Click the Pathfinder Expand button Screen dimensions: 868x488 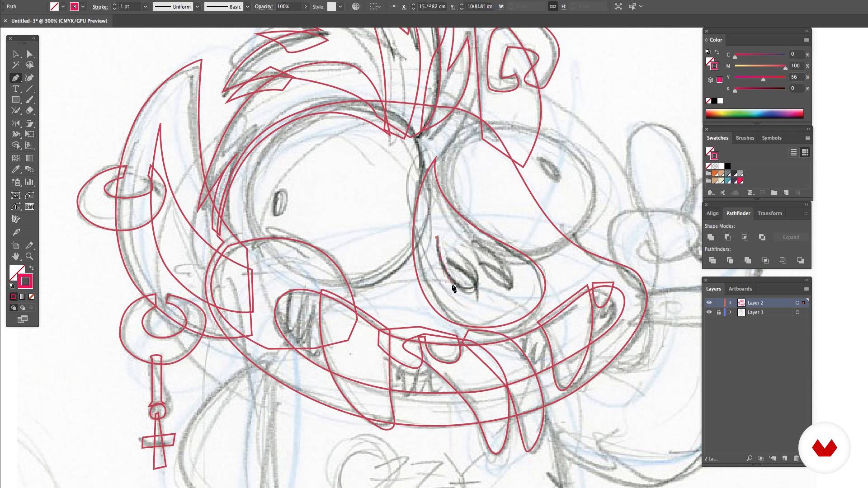pos(791,237)
